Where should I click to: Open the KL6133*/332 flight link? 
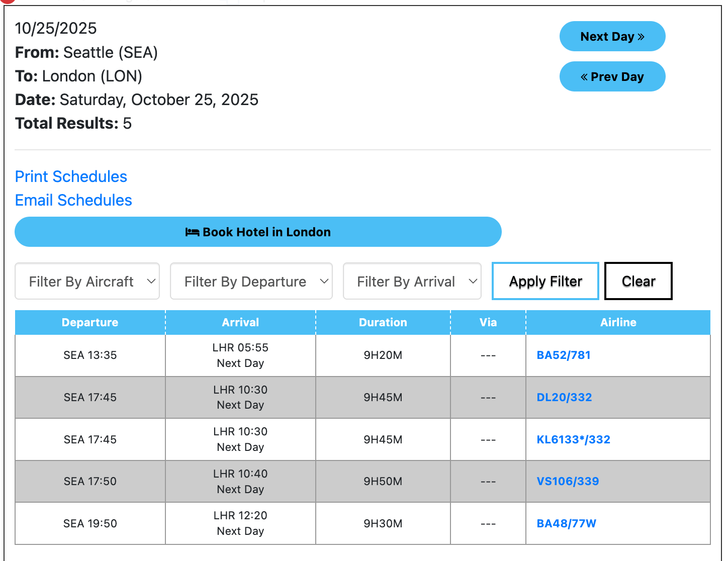(x=573, y=440)
